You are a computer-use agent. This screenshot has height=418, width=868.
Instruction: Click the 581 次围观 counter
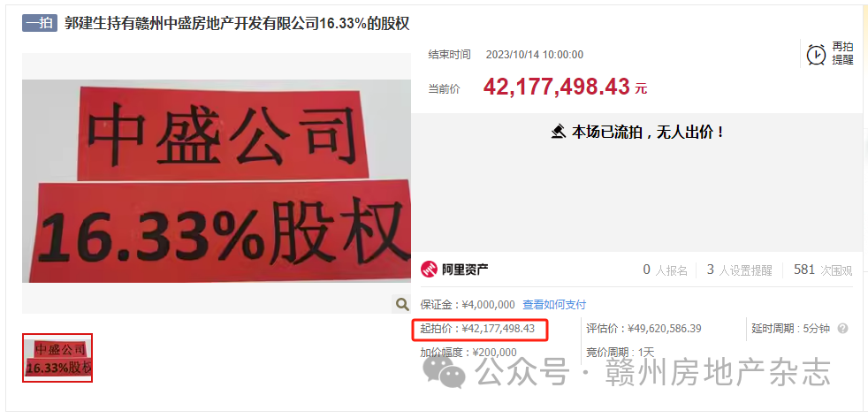coord(823,270)
